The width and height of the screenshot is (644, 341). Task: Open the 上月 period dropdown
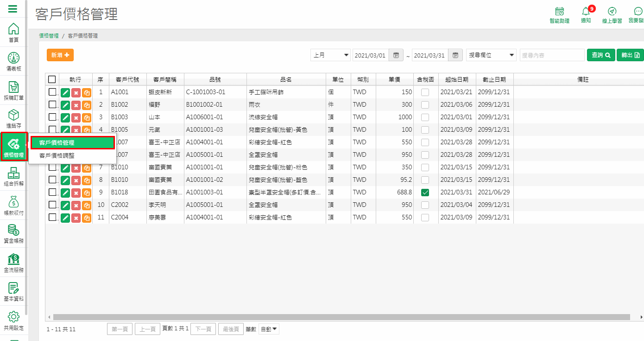[331, 55]
